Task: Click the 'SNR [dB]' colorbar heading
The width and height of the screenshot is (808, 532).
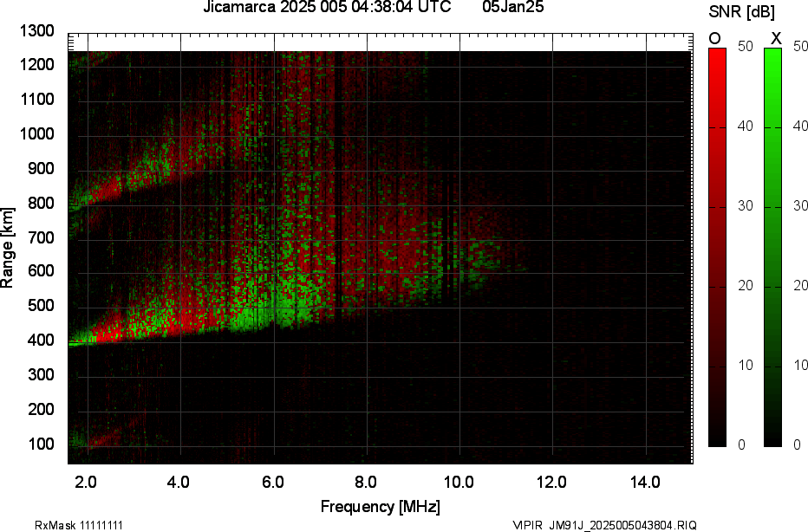Action: click(x=741, y=12)
